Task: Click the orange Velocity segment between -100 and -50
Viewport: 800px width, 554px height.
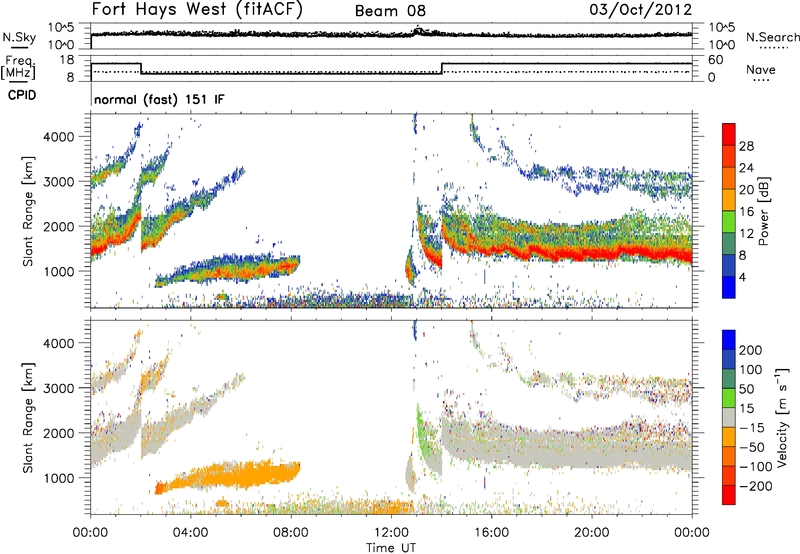Action: pos(729,456)
